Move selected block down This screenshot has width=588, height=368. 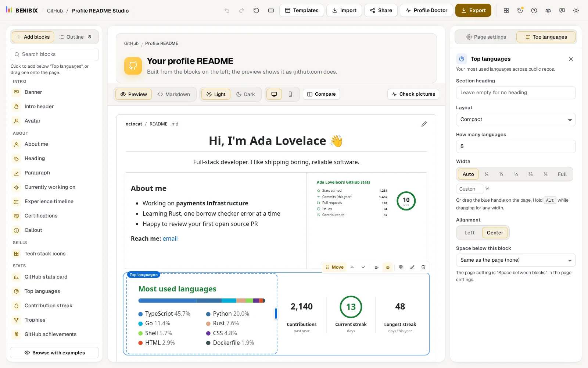pyautogui.click(x=363, y=267)
